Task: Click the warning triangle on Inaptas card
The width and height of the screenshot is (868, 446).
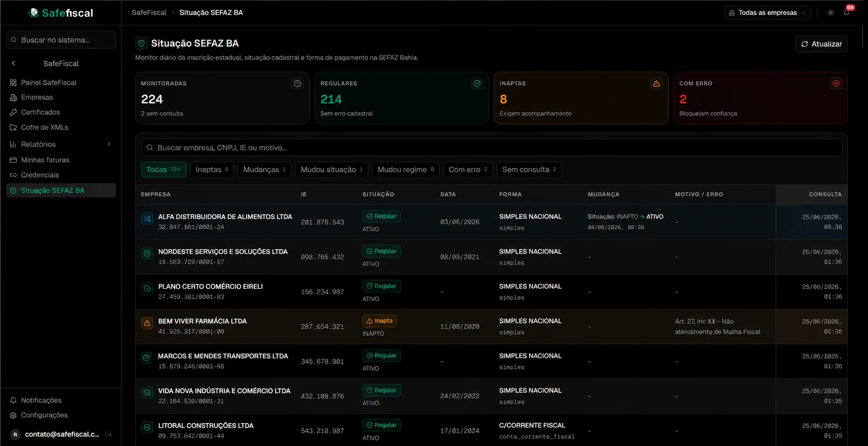Action: click(657, 84)
